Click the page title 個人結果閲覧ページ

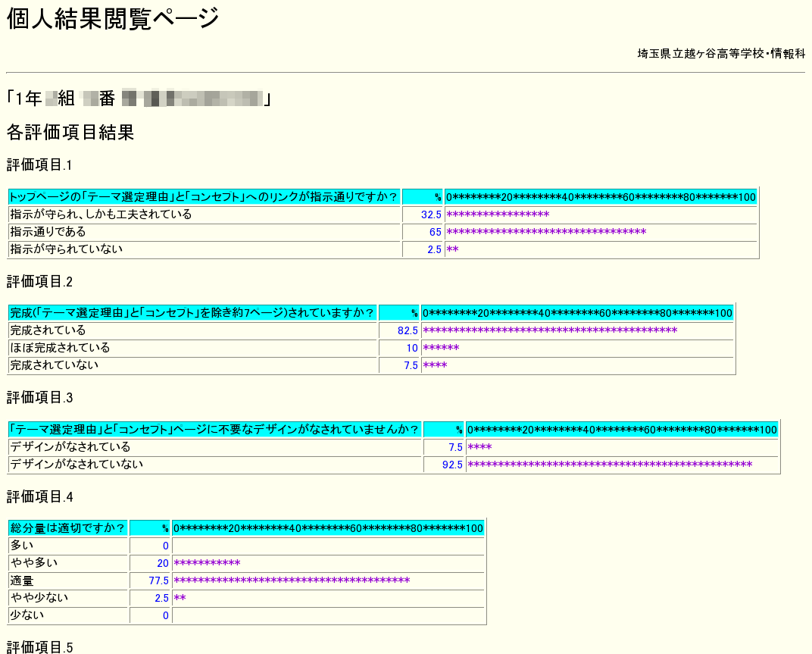coord(114,19)
